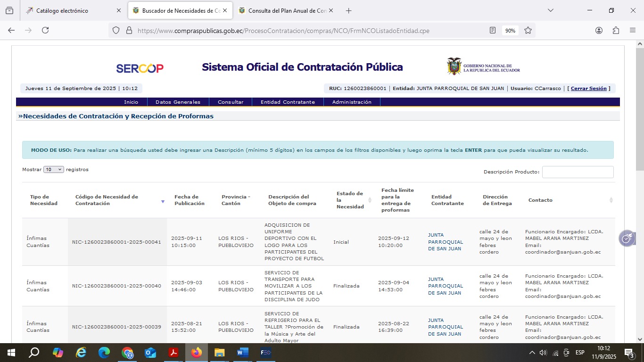This screenshot has width=644, height=362.
Task: Click the site security padlock icon
Action: (x=129, y=30)
